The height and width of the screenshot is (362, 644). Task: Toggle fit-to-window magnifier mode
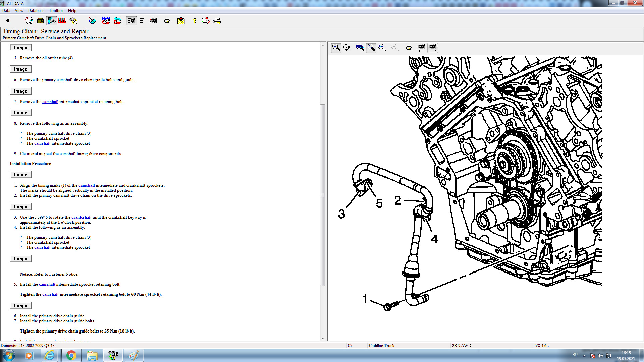click(371, 47)
